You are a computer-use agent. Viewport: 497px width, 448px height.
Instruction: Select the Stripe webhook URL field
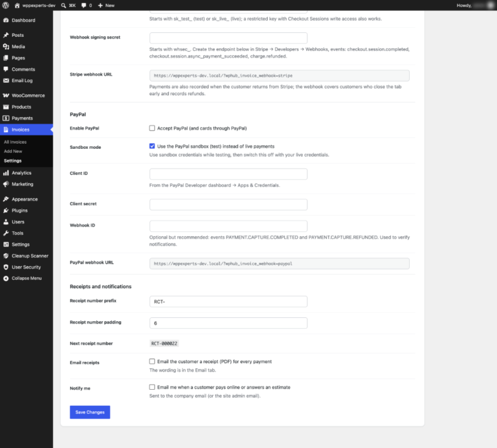click(x=280, y=76)
